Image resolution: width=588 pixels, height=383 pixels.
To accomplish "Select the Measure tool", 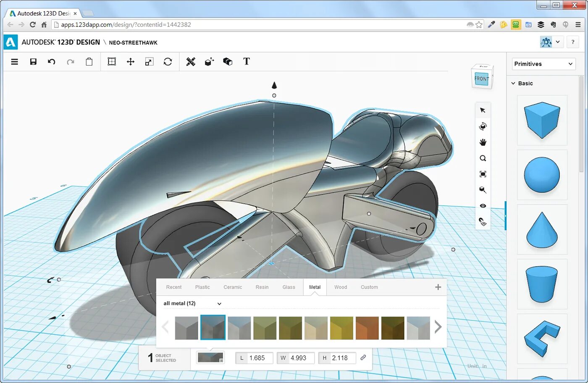I will pyautogui.click(x=191, y=62).
